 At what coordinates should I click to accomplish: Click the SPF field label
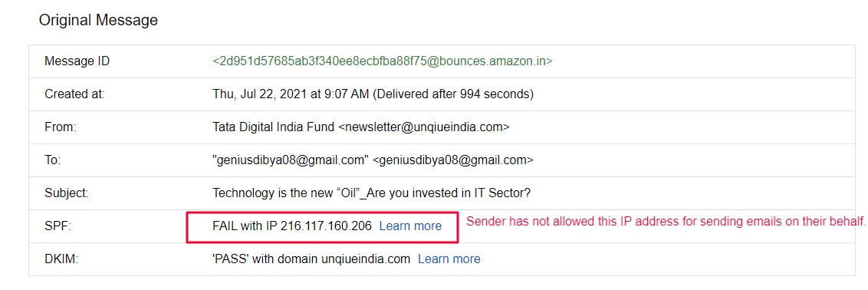[57, 226]
